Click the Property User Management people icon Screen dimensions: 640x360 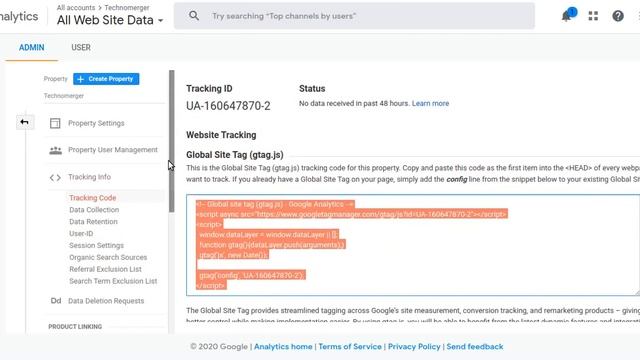56,150
